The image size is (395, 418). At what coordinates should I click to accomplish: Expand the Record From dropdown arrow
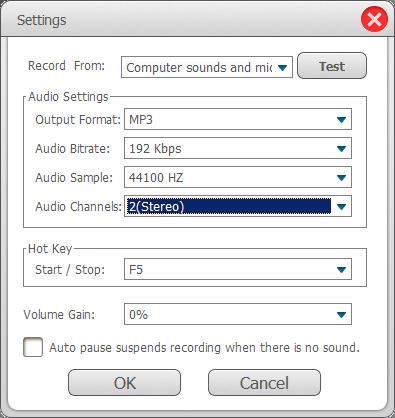[282, 68]
